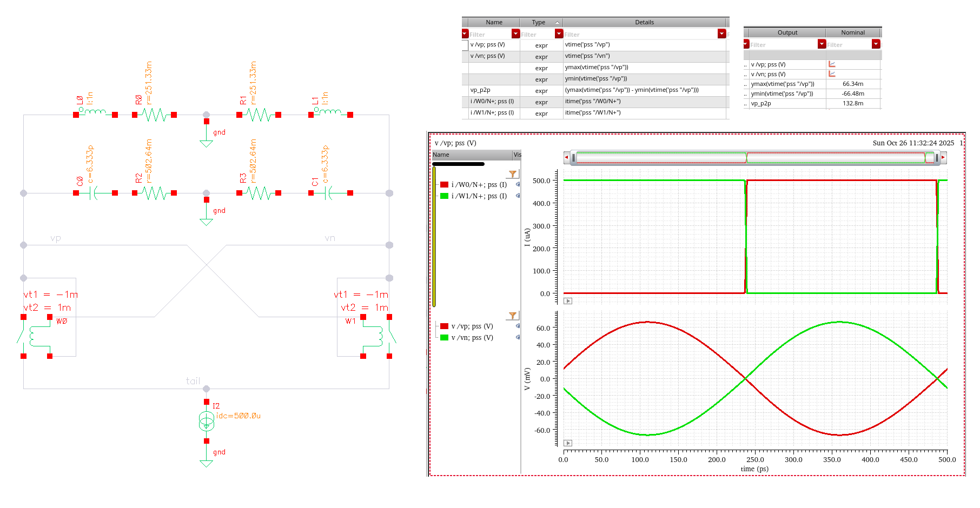Open the Details column filter dropdown
The height and width of the screenshot is (508, 980).
pos(721,34)
